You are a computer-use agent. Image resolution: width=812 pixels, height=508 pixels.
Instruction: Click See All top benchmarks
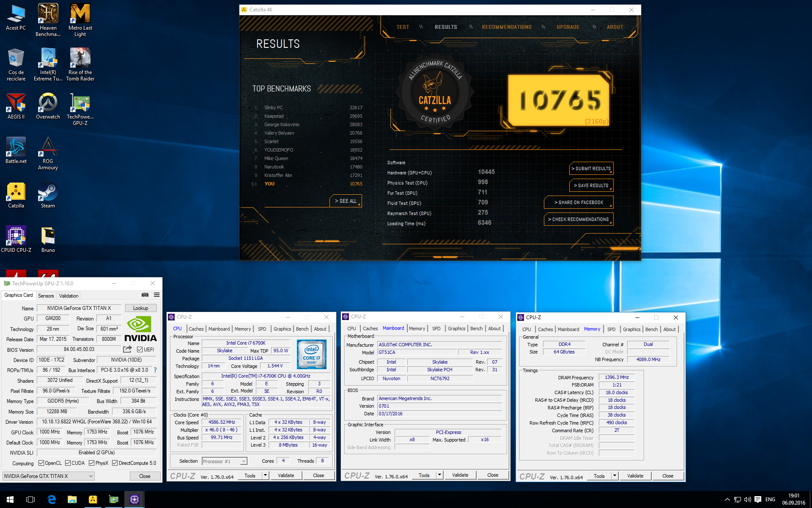point(346,201)
